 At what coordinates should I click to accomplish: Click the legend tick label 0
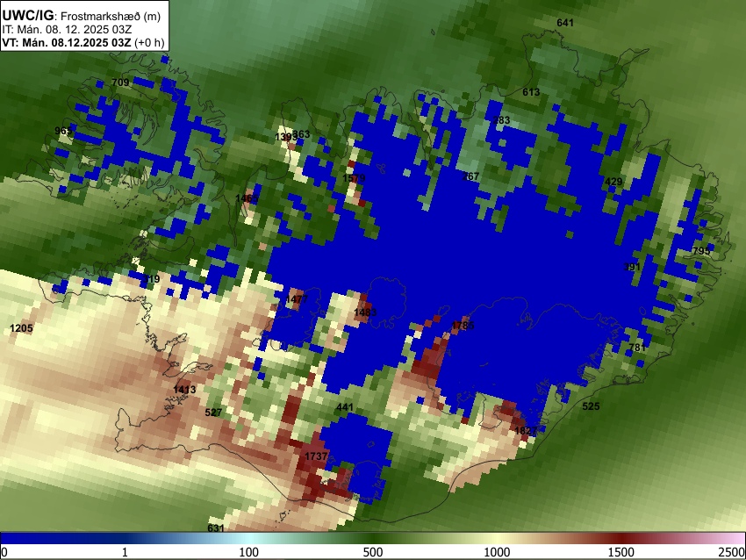pos(4,552)
